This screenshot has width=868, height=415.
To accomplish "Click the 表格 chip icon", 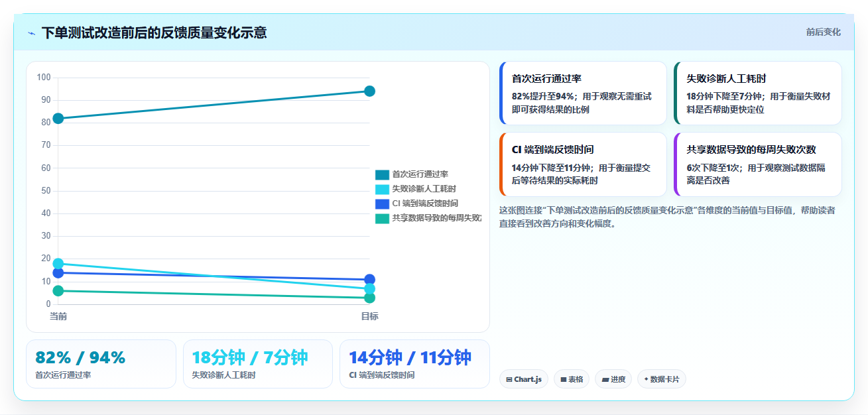I will (564, 380).
